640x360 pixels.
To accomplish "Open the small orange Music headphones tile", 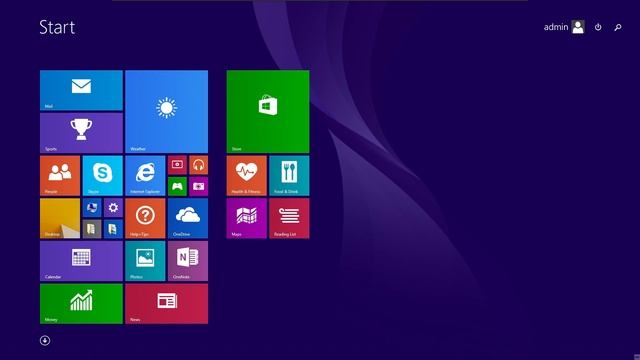I will pos(198,165).
